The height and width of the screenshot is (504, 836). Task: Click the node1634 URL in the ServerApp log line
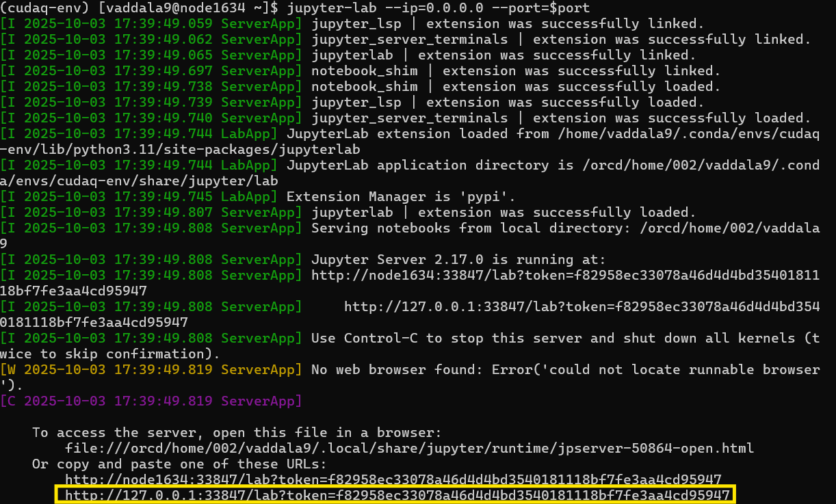[x=564, y=276]
